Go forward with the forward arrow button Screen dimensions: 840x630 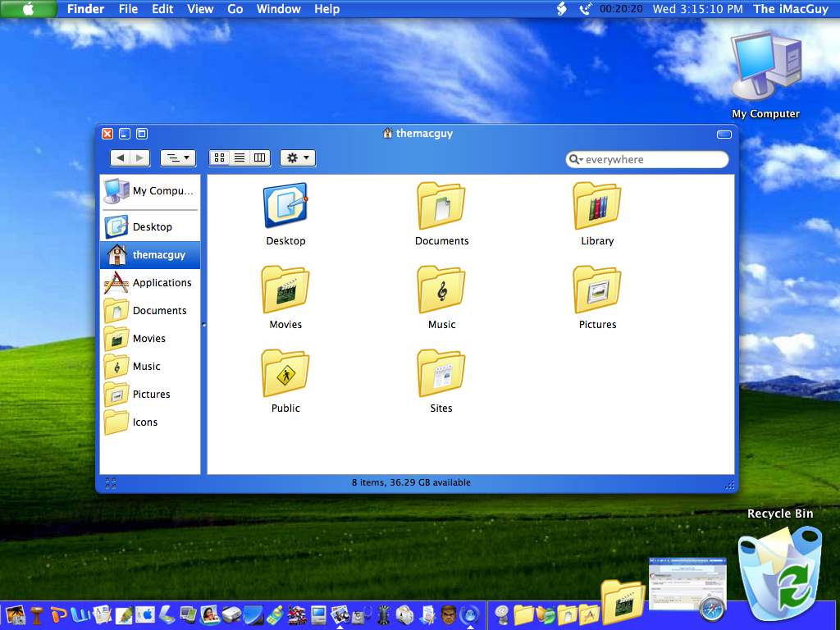(139, 157)
